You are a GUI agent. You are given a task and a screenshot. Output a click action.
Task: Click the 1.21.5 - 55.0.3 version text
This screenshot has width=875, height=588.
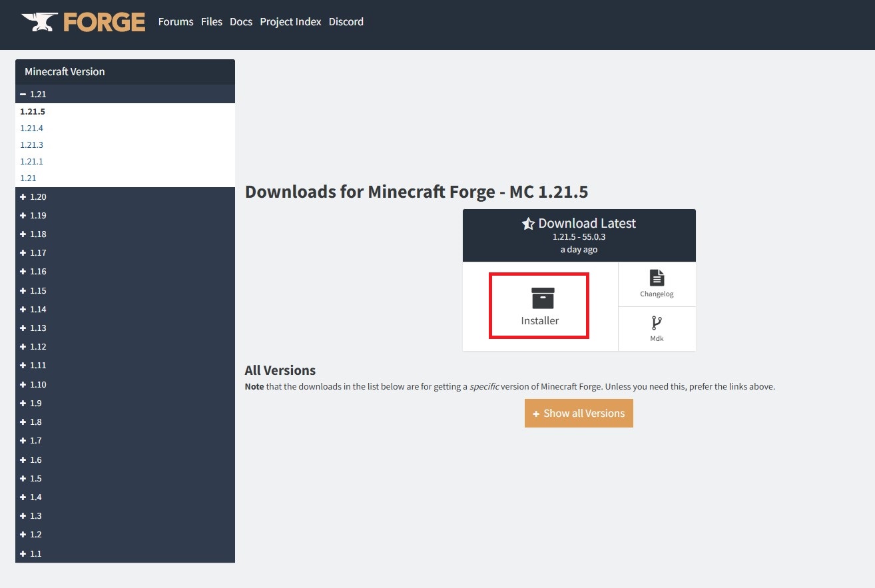tap(579, 237)
